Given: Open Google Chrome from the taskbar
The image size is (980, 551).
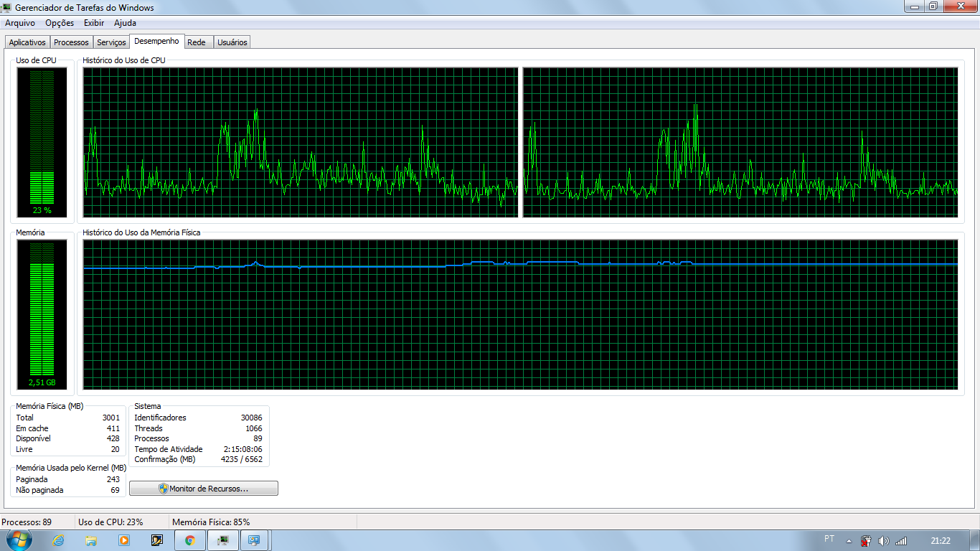Looking at the screenshot, I should tap(190, 540).
